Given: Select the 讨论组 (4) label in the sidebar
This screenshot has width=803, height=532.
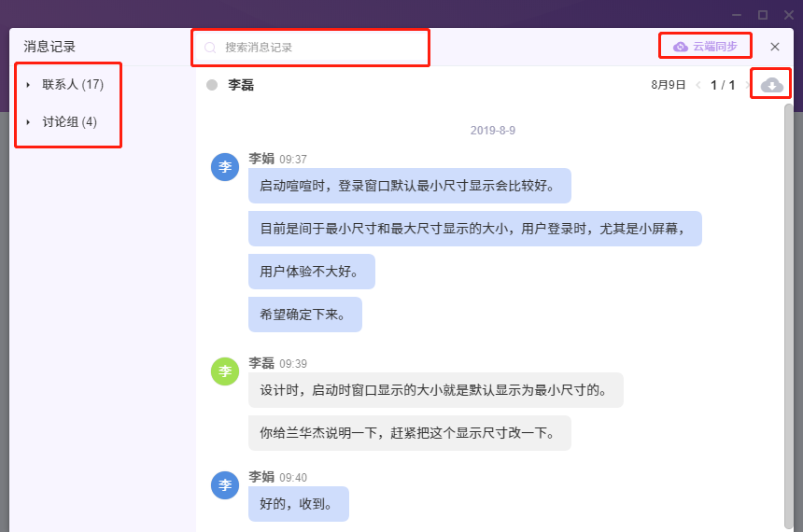Looking at the screenshot, I should [69, 122].
